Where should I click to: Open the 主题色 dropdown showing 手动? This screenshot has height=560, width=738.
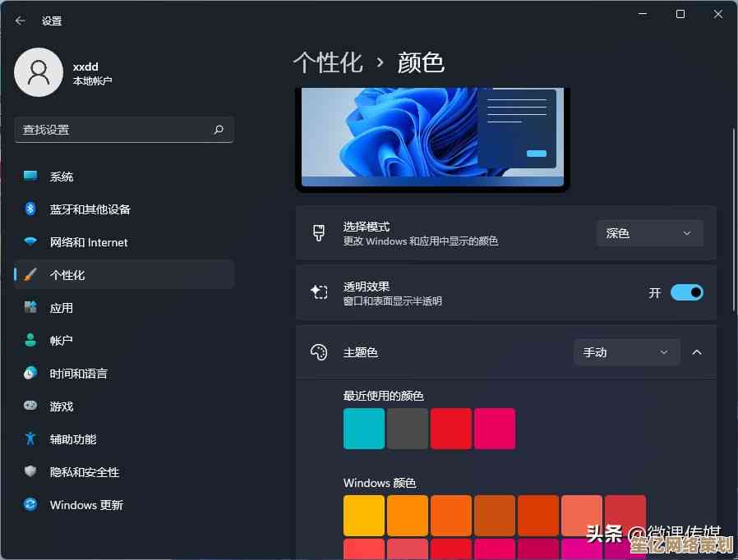[626, 352]
